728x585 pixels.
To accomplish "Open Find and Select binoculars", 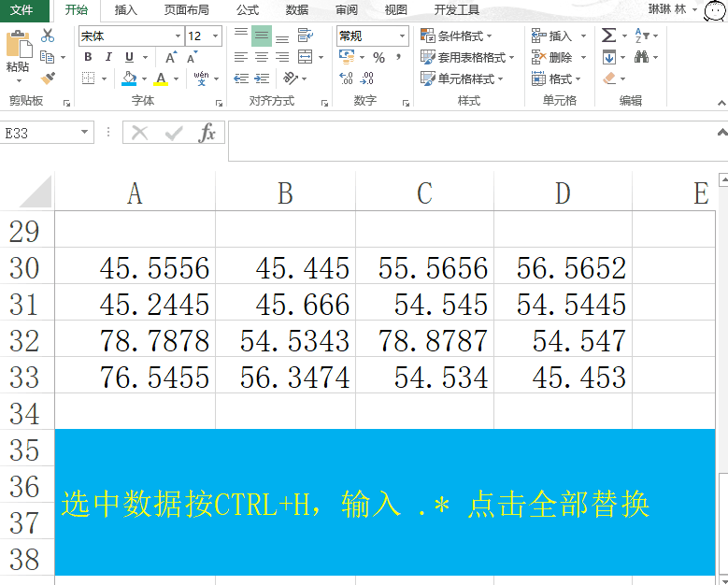I will (642, 57).
